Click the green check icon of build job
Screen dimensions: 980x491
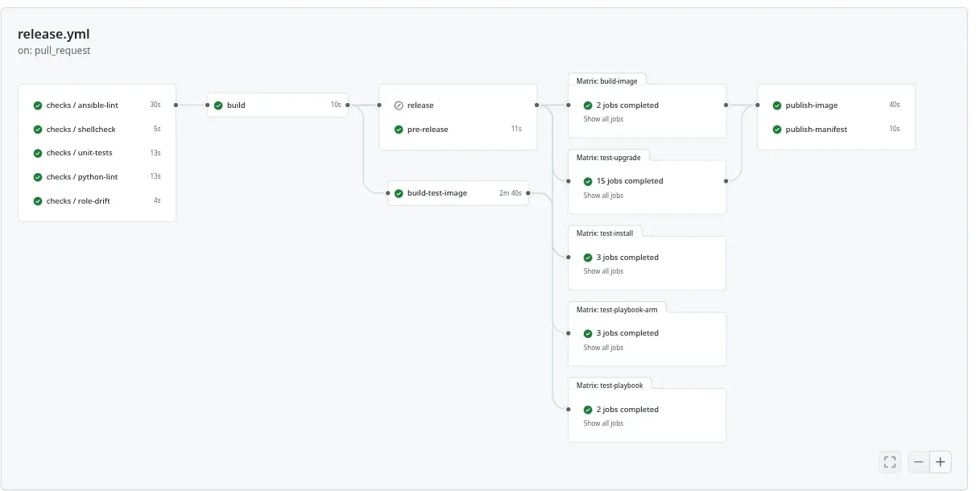tap(218, 105)
